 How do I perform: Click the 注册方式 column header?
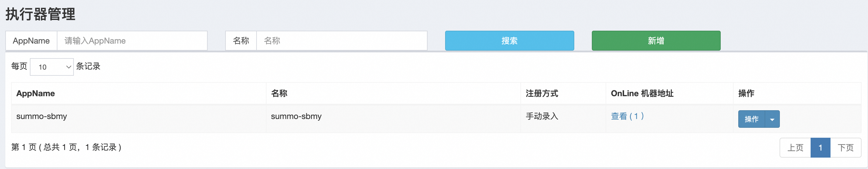pos(542,93)
